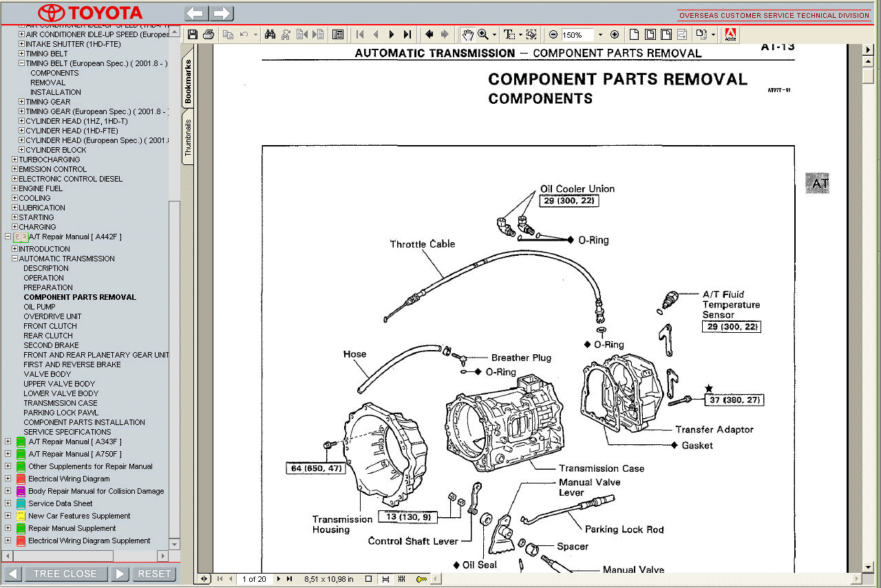This screenshot has height=588, width=881.
Task: Click the Print icon in toolbar
Action: click(x=209, y=34)
